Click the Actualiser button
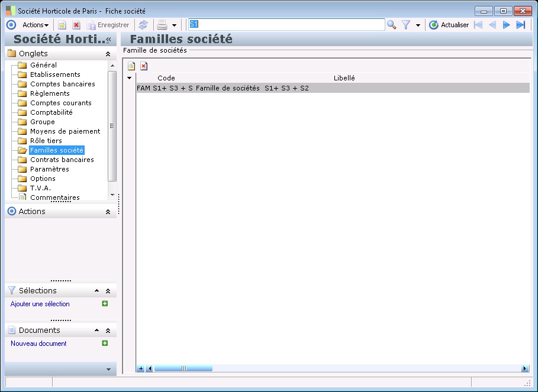 449,25
